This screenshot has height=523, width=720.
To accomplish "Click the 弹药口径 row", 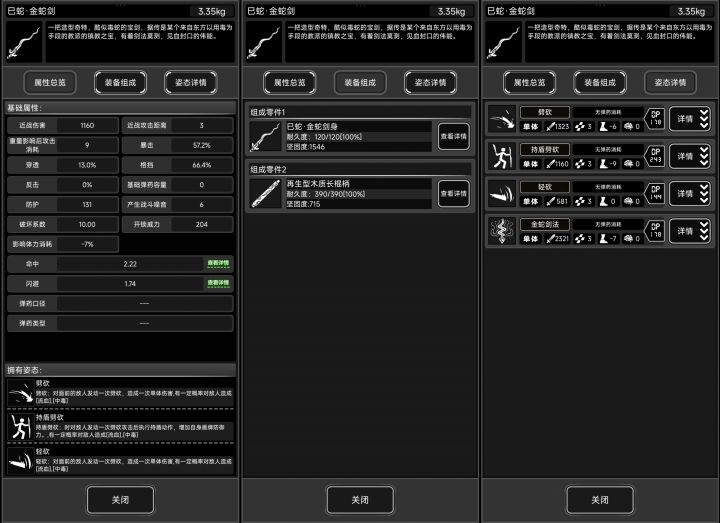I will (120, 304).
